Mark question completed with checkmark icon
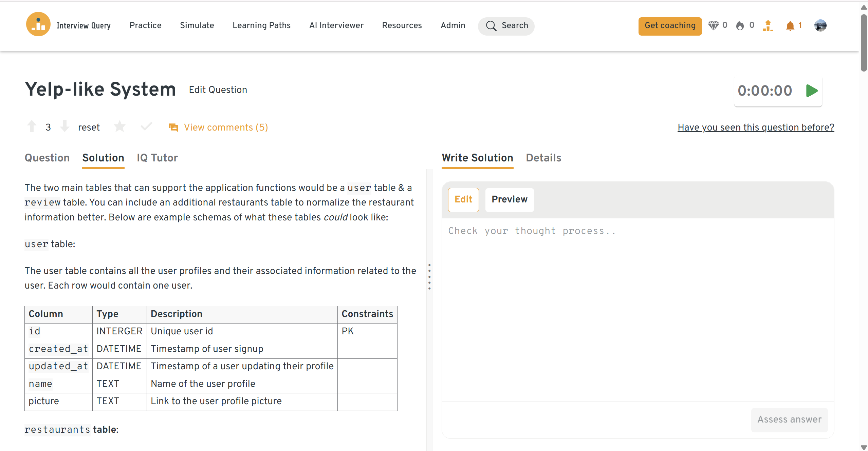 click(146, 126)
